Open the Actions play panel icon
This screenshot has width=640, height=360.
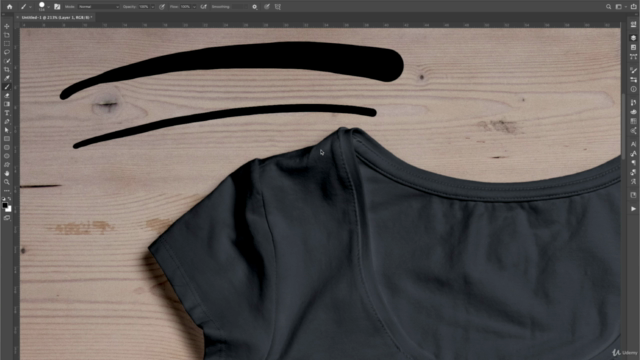[x=633, y=209]
